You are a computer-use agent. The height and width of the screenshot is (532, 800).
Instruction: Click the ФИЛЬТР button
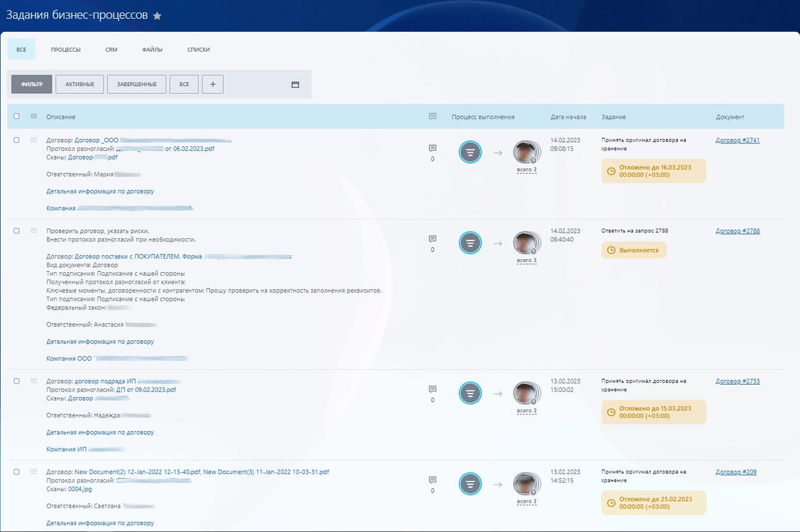[32, 84]
